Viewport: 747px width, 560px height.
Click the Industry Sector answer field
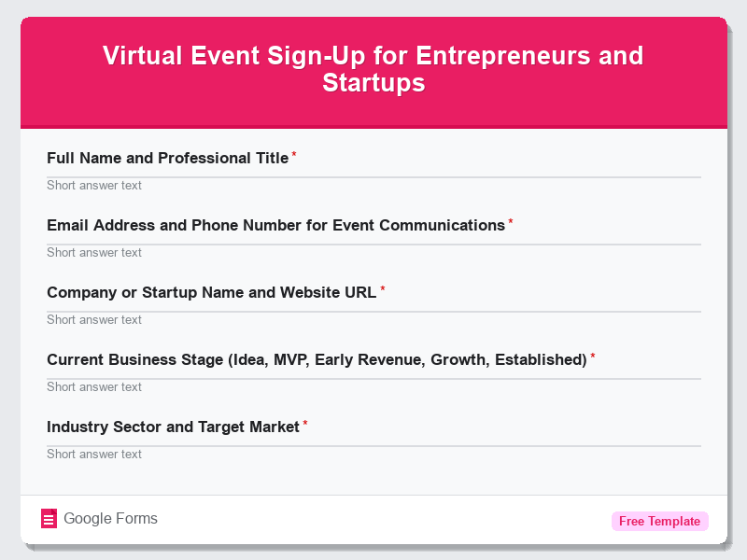(x=373, y=454)
